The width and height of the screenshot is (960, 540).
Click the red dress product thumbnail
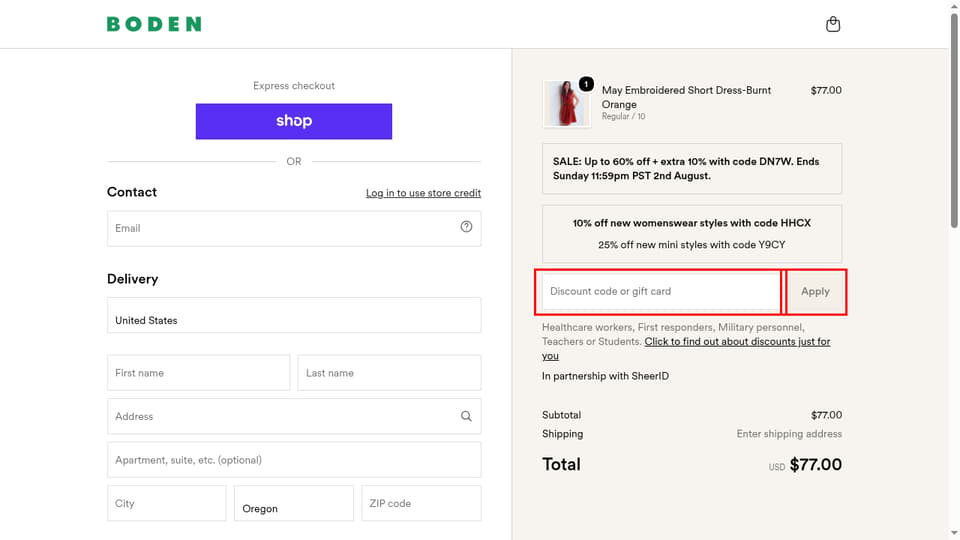coord(566,104)
